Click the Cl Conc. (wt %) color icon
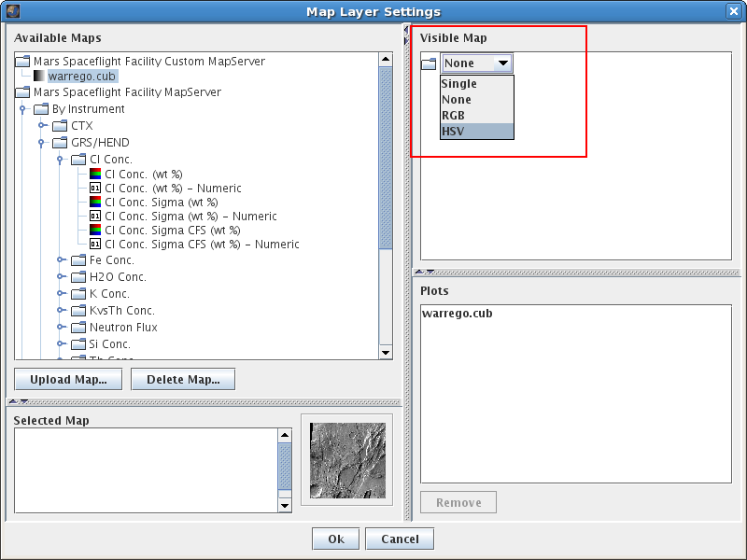 pyautogui.click(x=95, y=174)
